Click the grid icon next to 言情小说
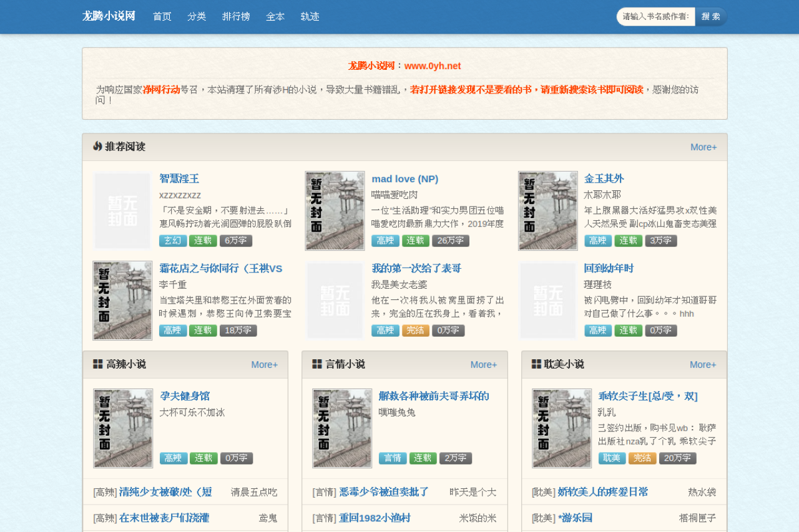The image size is (799, 532). coord(317,364)
